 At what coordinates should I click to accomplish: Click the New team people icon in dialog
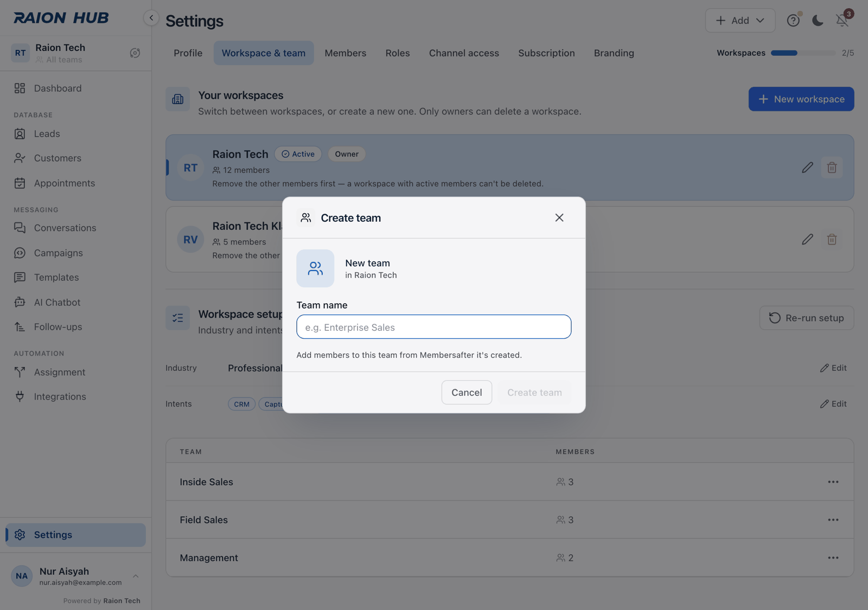(x=315, y=268)
